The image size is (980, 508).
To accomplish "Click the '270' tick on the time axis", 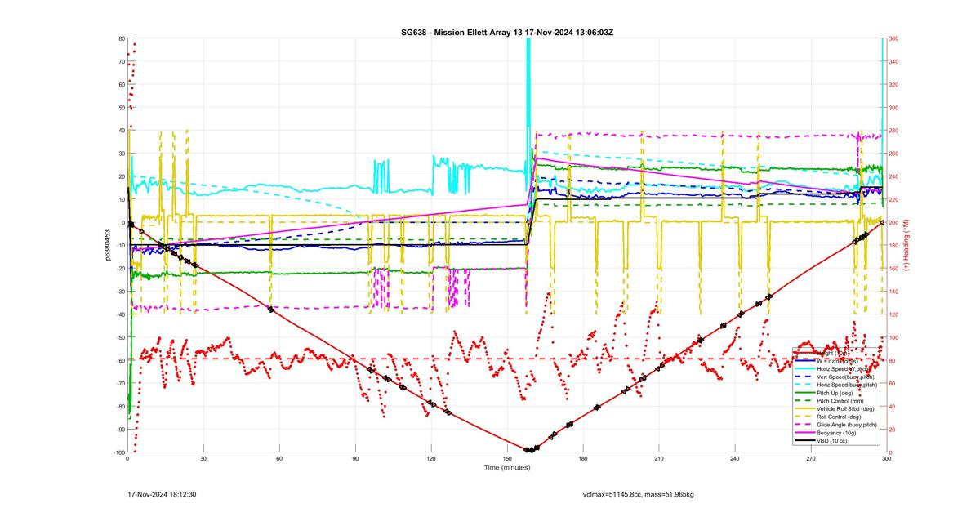I will (810, 459).
